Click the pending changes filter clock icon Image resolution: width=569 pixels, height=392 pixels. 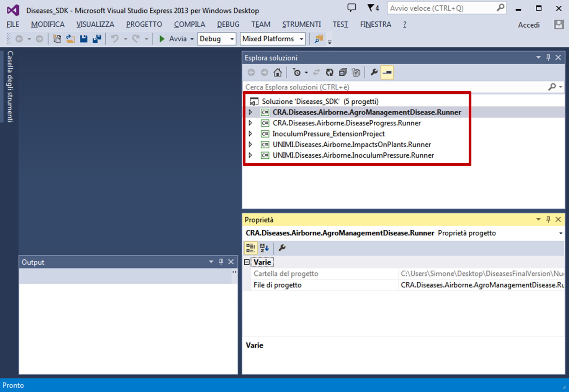297,72
